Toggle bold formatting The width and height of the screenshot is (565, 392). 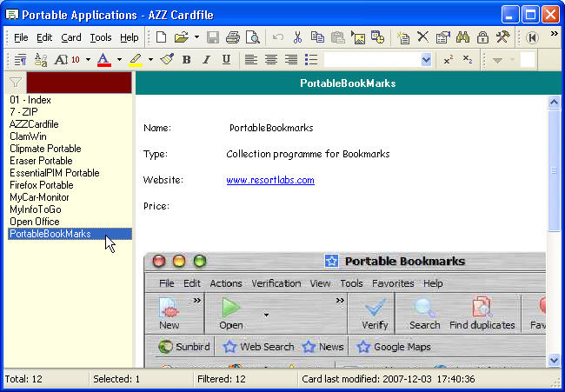pyautogui.click(x=186, y=59)
